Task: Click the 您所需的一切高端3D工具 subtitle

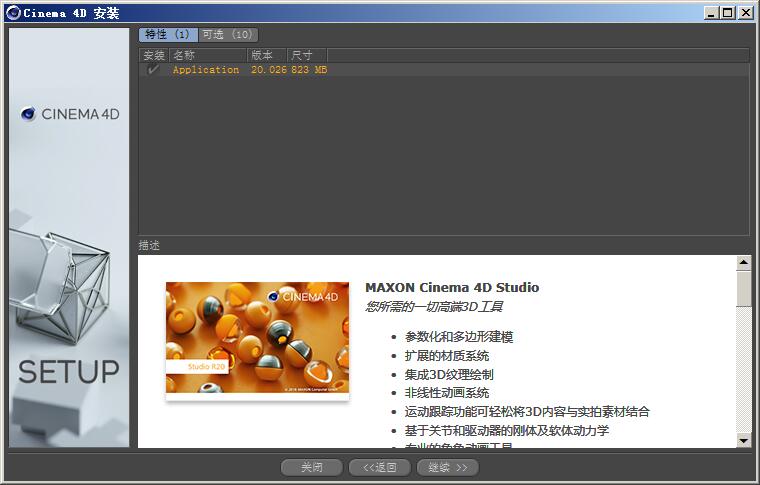Action: pos(434,307)
